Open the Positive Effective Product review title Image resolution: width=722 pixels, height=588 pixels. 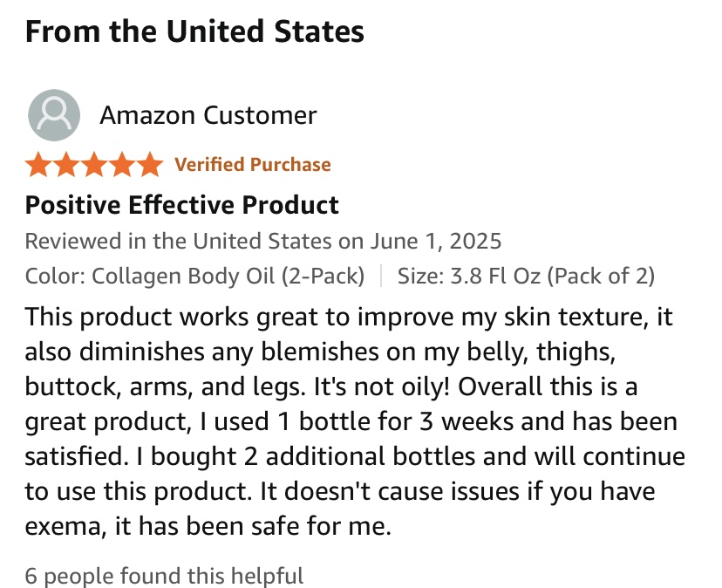tap(181, 205)
